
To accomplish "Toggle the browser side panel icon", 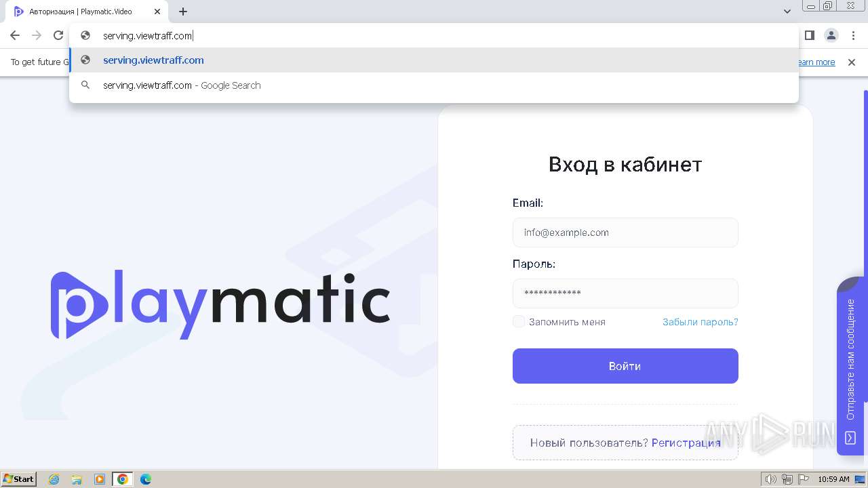I will click(809, 35).
